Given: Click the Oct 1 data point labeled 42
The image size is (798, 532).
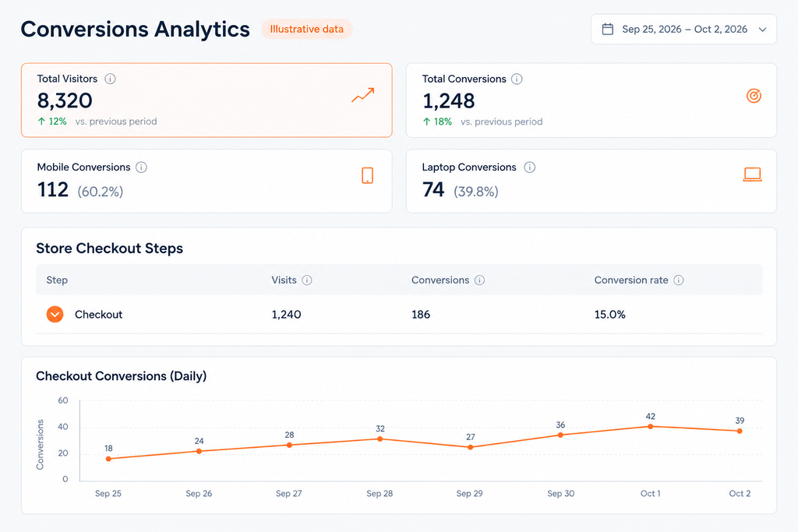Looking at the screenshot, I should point(651,427).
